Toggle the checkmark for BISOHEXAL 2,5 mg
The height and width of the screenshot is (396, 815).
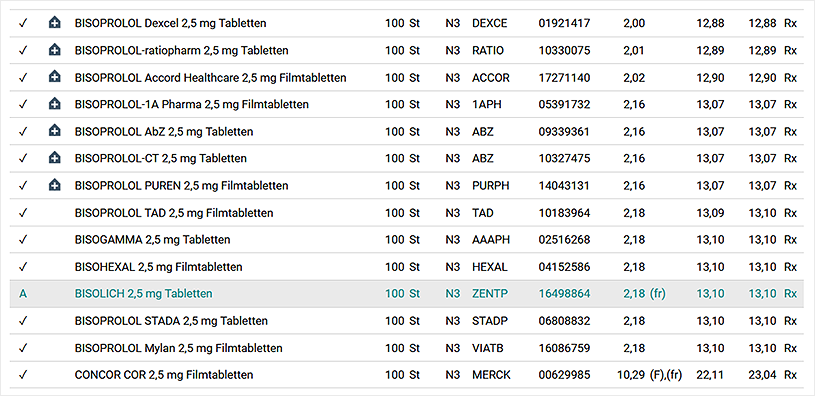click(x=23, y=267)
